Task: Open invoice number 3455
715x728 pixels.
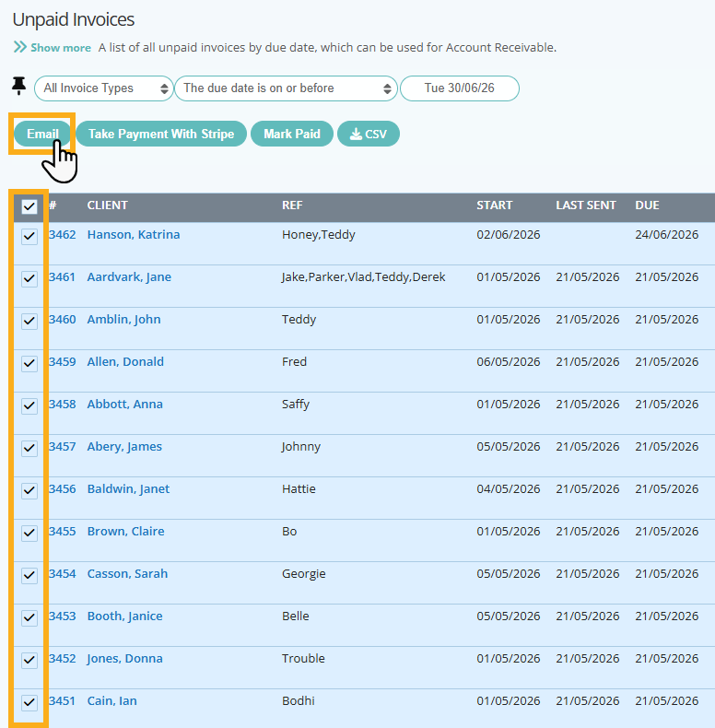Action: 63,531
